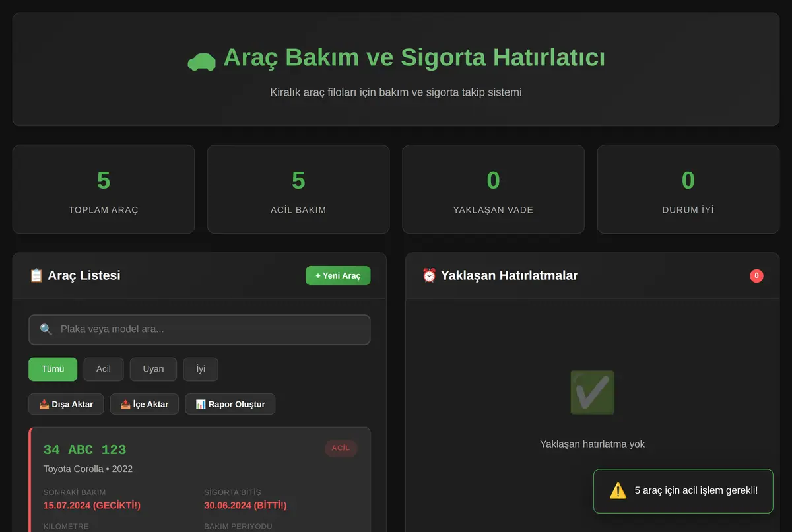Open the Yaklaşan Vade stat card
Screen dimensions: 792x532
pyautogui.click(x=493, y=189)
